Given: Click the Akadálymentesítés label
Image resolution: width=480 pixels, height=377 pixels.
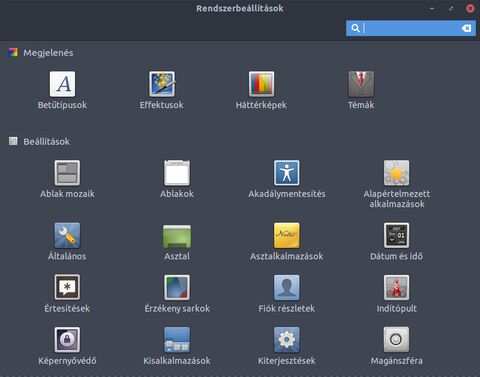Looking at the screenshot, I should click(x=287, y=194).
